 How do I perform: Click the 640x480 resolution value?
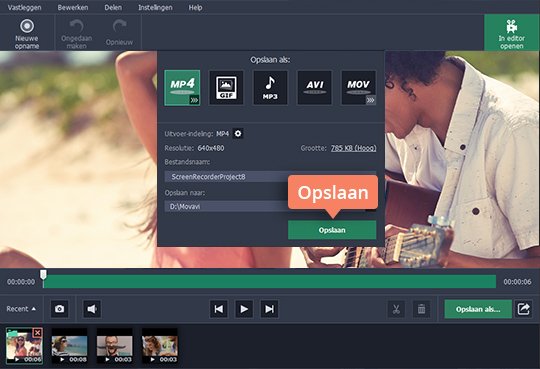click(x=211, y=148)
